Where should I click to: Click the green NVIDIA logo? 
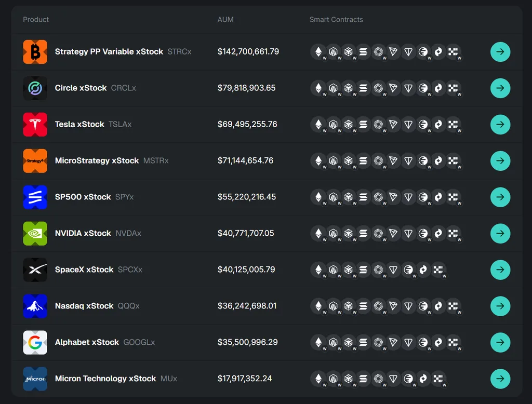(x=35, y=233)
